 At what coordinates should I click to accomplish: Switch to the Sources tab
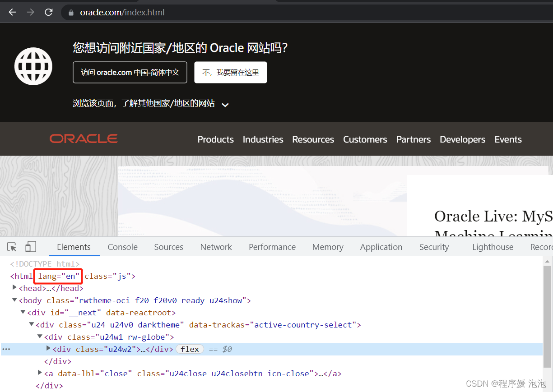click(x=169, y=247)
